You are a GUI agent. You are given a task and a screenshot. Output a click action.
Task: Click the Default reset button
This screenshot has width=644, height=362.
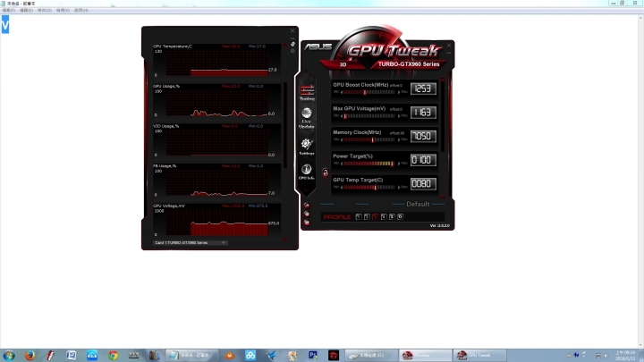coord(418,204)
